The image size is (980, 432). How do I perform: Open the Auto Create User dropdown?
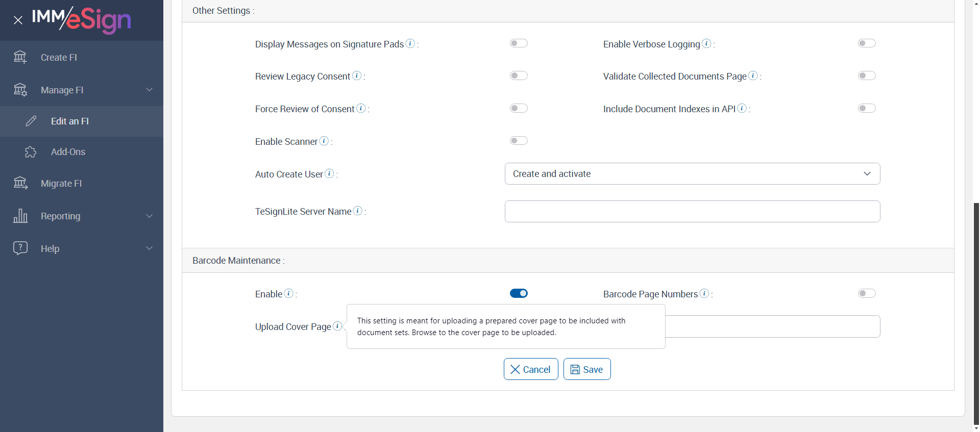[692, 174]
